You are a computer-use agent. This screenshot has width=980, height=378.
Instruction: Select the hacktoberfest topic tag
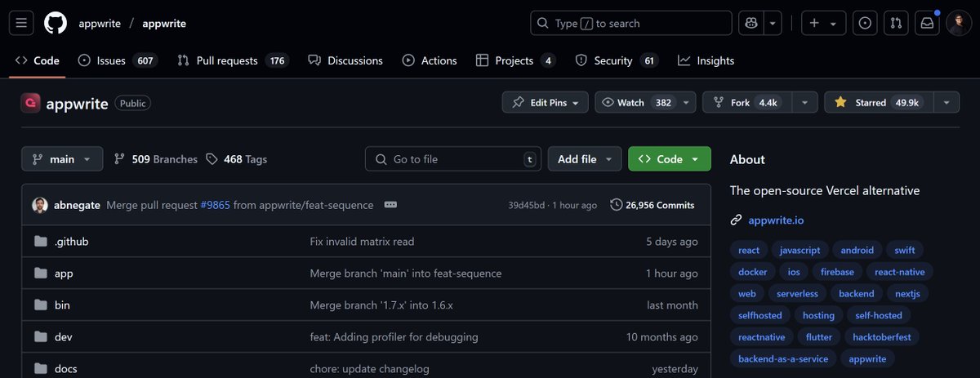(881, 336)
